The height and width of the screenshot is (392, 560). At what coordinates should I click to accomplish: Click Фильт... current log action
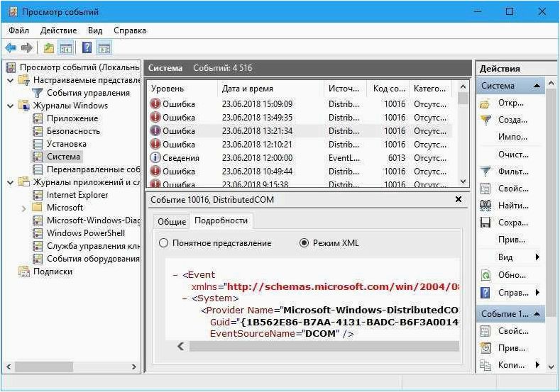[511, 172]
